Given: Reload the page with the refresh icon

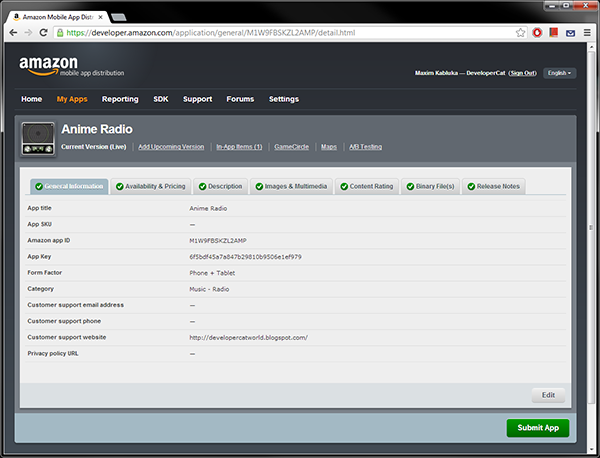Looking at the screenshot, I should [44, 33].
